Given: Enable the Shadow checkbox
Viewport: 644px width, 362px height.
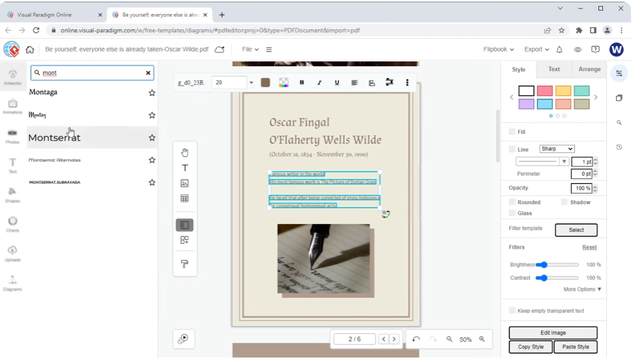Looking at the screenshot, I should (565, 202).
